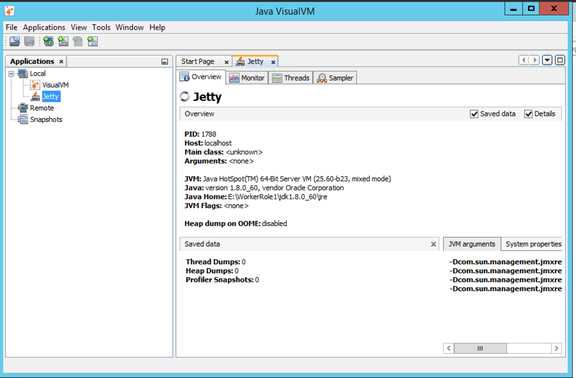Select the System properties tab
The image size is (576, 378).
(x=533, y=244)
